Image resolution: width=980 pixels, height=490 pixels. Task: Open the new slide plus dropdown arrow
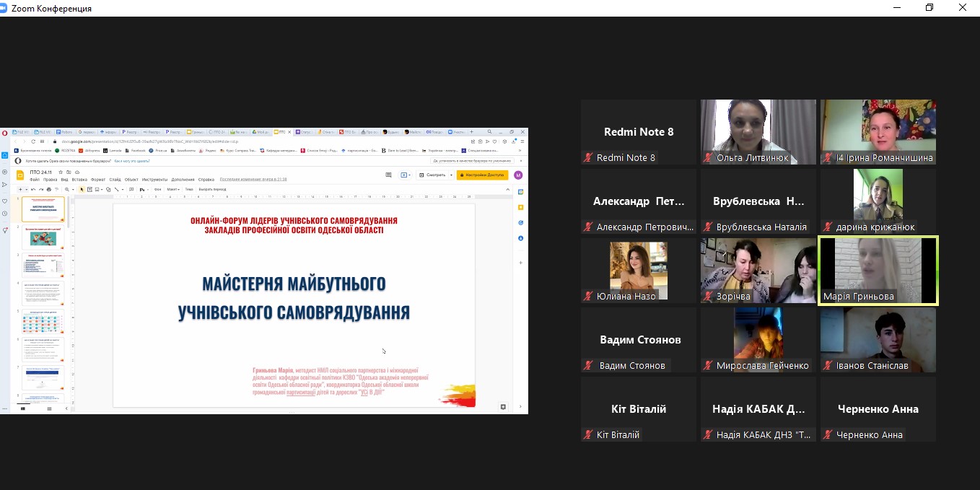coord(25,190)
